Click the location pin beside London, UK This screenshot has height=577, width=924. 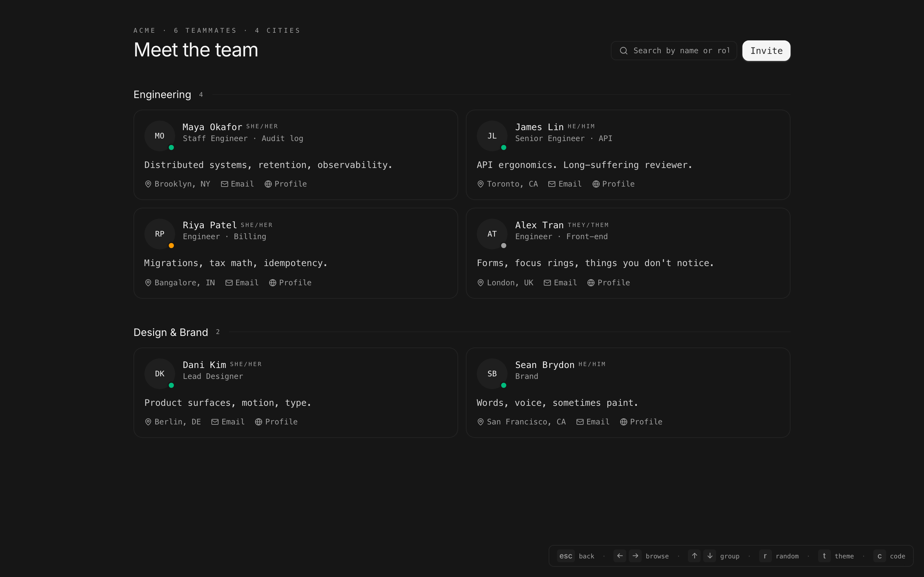coord(480,283)
